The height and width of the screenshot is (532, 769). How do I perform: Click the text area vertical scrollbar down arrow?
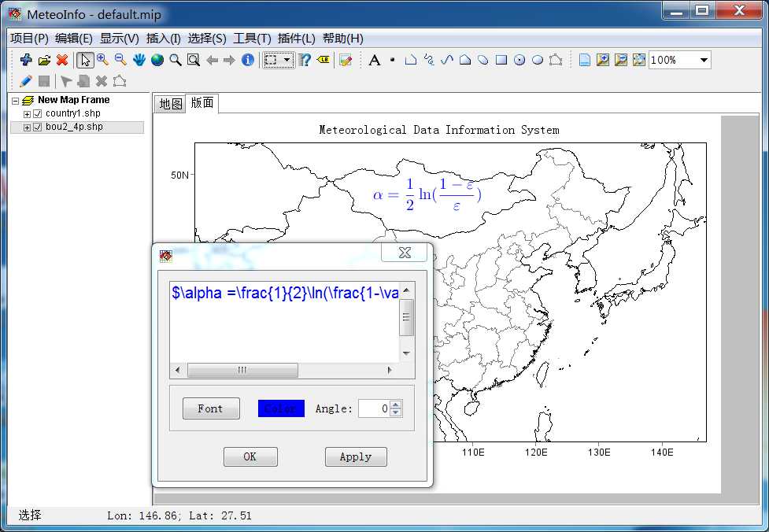click(x=406, y=353)
